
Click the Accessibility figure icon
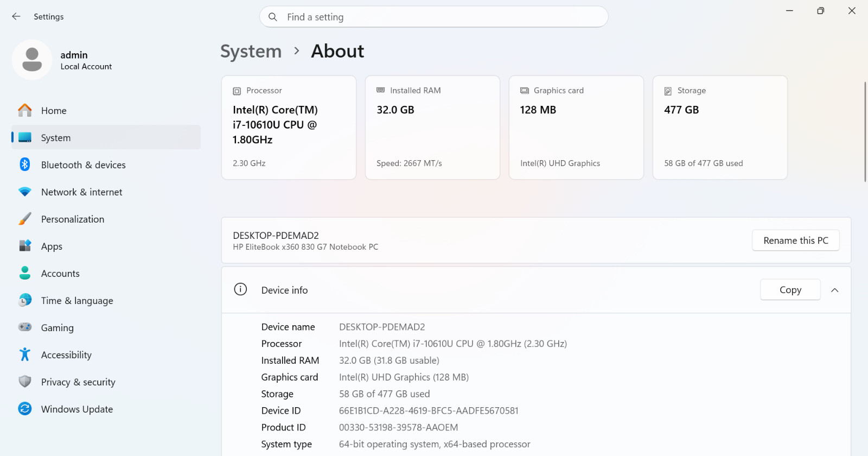25,354
